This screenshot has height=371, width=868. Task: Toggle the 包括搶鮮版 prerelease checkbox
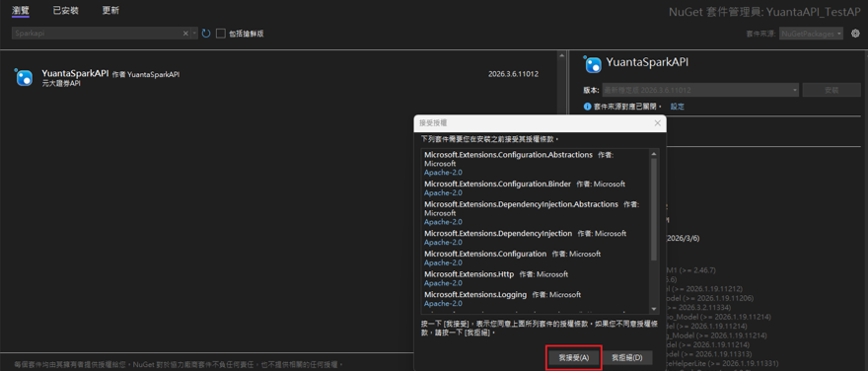220,34
